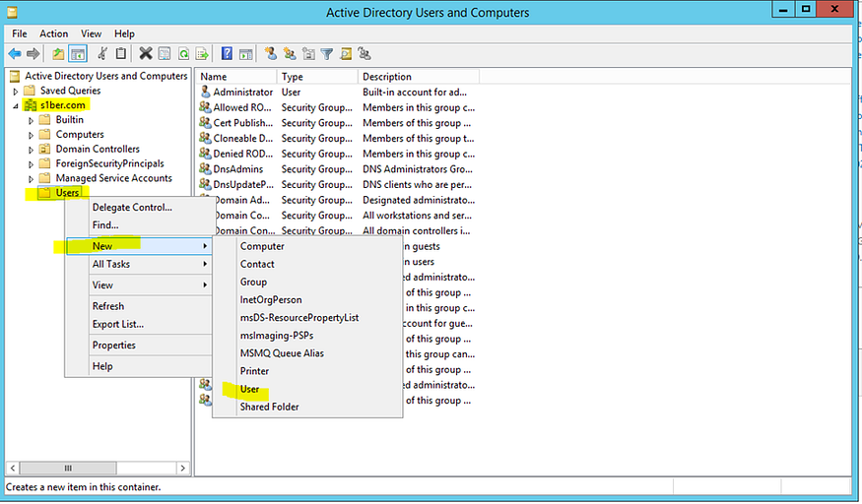Expand the Computers container
This screenshot has height=504, width=862.
pos(31,135)
